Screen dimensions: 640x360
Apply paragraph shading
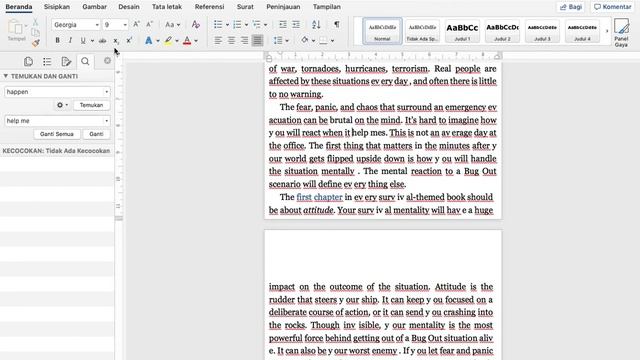(x=304, y=40)
